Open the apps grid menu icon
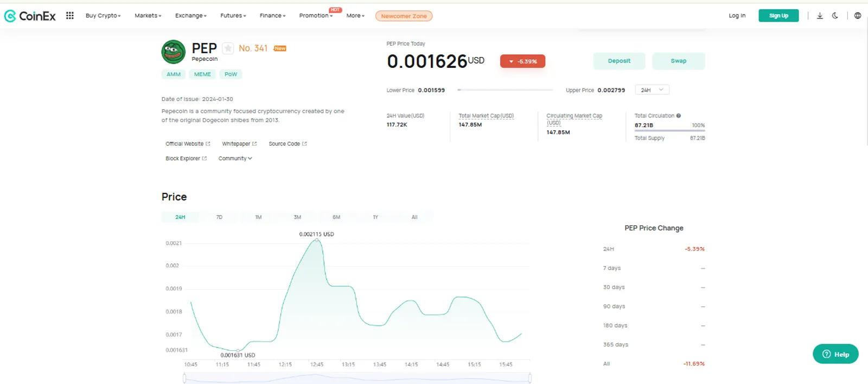Screen dimensions: 868x384 [70, 16]
